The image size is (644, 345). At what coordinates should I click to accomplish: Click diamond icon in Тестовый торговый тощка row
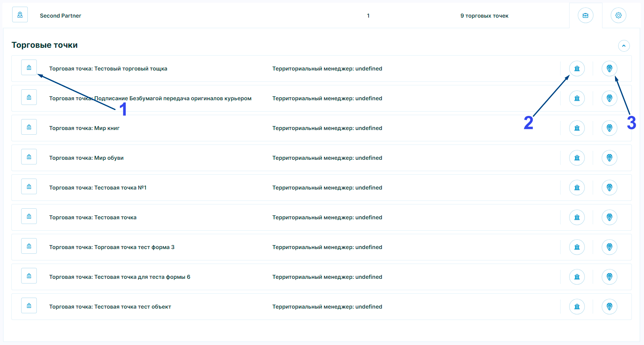(x=609, y=69)
